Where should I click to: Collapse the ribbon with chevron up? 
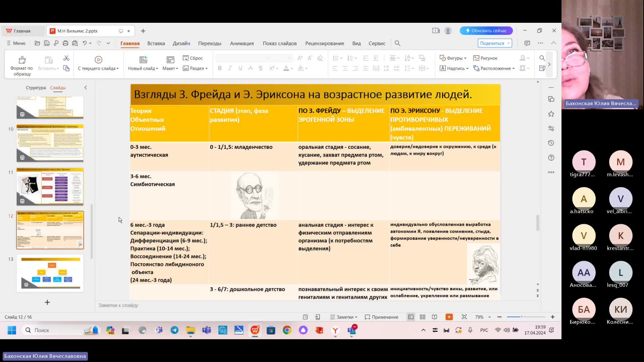pyautogui.click(x=553, y=43)
